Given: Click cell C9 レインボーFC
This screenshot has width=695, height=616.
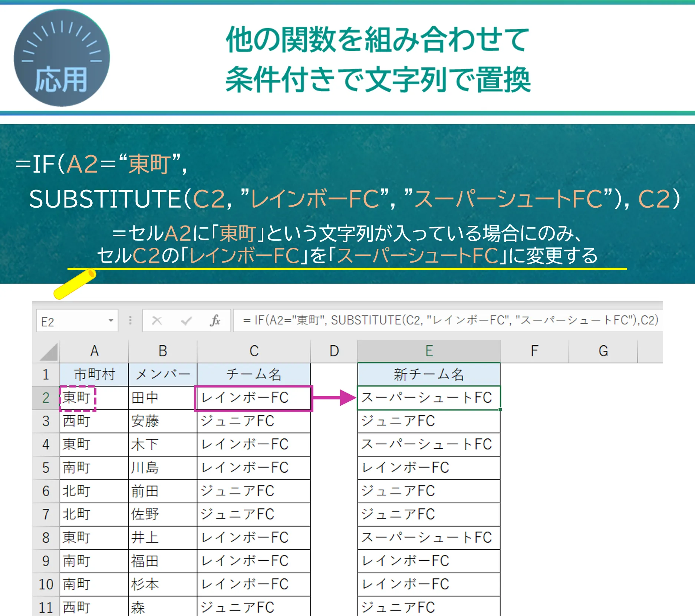Looking at the screenshot, I should click(x=254, y=561).
